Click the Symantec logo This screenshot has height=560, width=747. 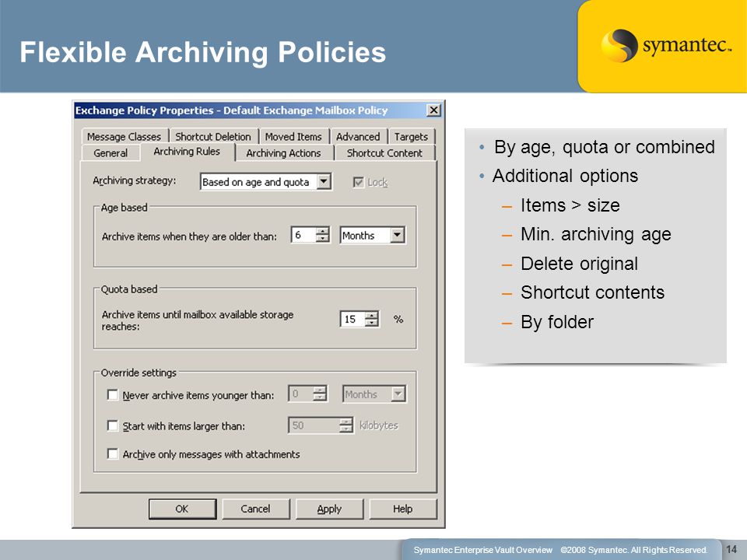665,45
